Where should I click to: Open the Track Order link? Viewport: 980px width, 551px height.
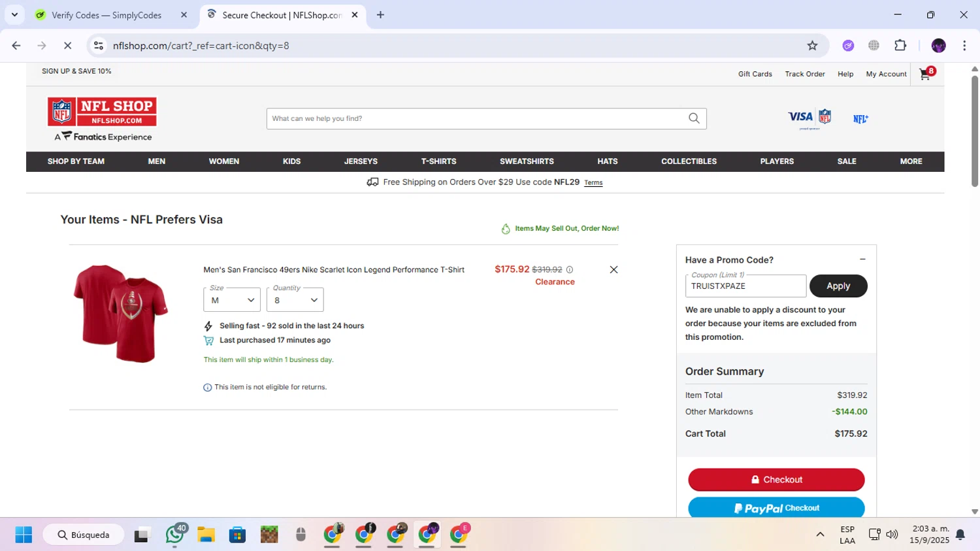pyautogui.click(x=805, y=74)
